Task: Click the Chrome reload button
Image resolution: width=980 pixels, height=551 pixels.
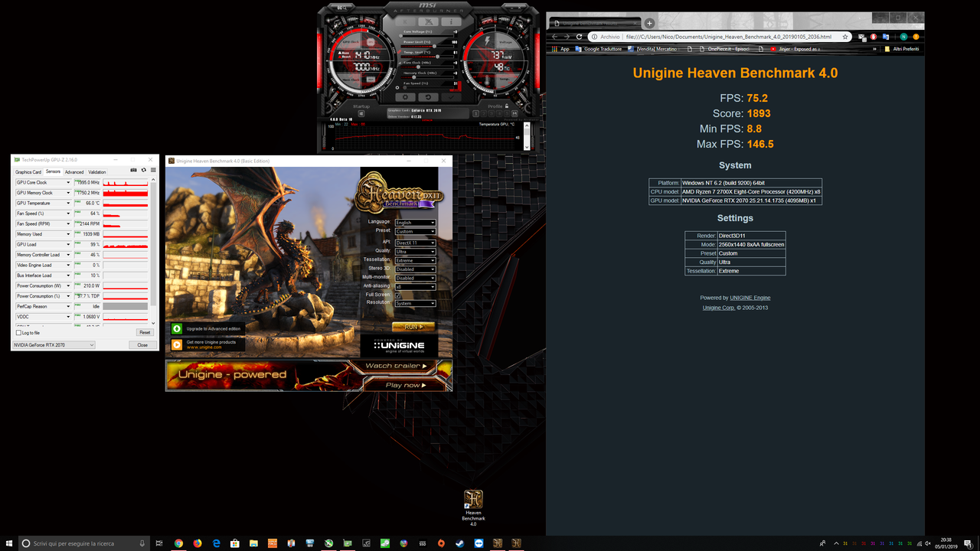Action: pyautogui.click(x=580, y=36)
